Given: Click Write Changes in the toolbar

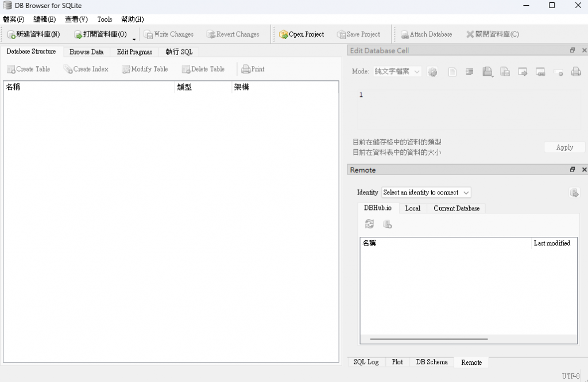Looking at the screenshot, I should pos(169,34).
